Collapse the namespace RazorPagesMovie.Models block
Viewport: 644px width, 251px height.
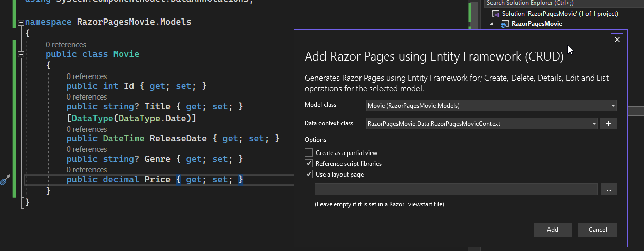tap(21, 23)
